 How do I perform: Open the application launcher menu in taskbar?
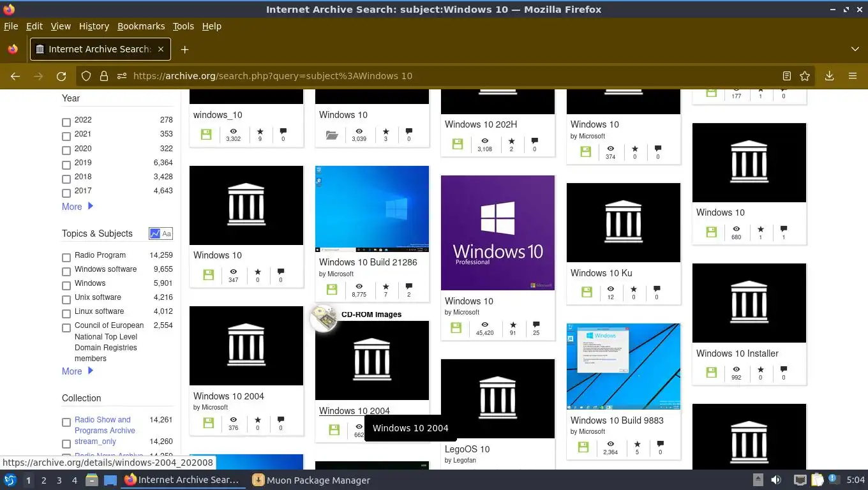tap(10, 480)
